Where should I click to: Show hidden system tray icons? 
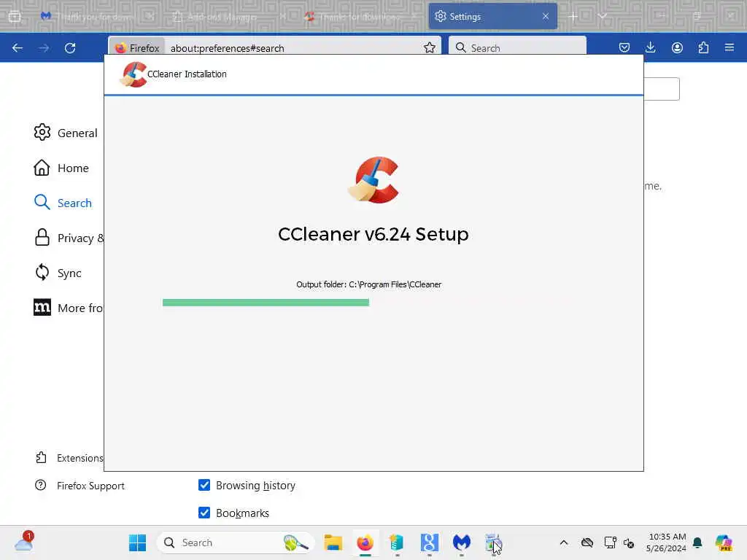[564, 542]
